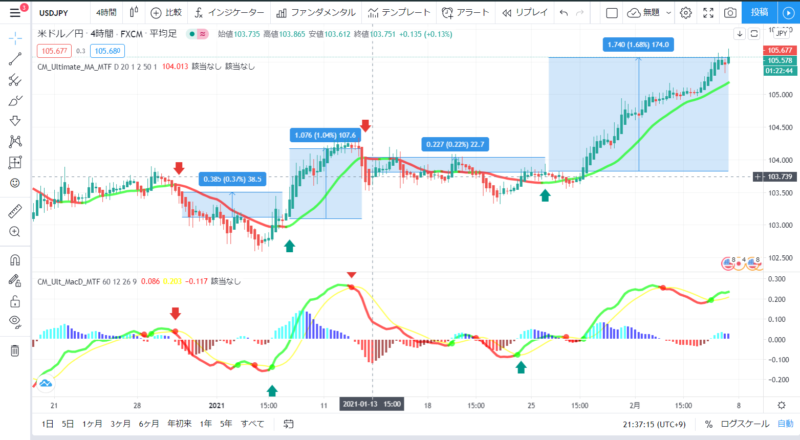
Task: Toggle stay in drawing mode pencil-lock
Action: click(15, 280)
